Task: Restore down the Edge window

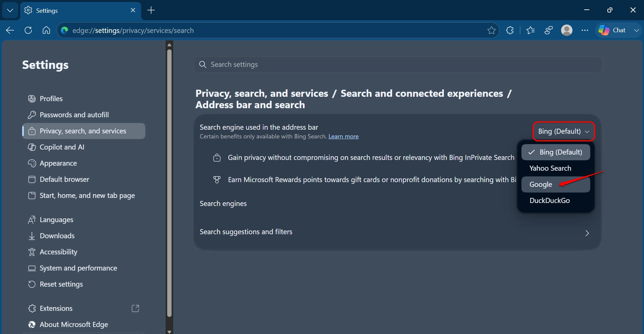Action: point(610,10)
